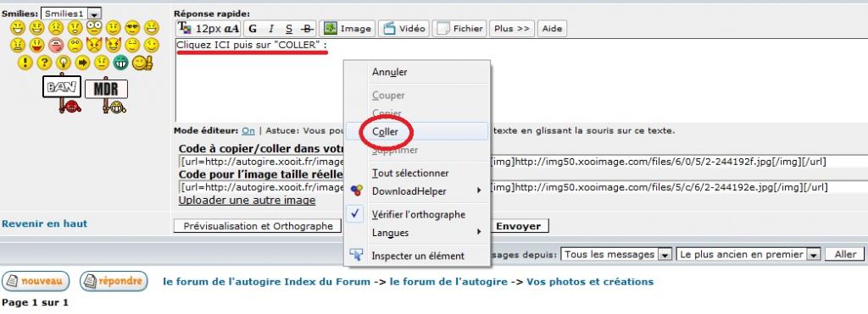Apply bold with the G button

[253, 29]
